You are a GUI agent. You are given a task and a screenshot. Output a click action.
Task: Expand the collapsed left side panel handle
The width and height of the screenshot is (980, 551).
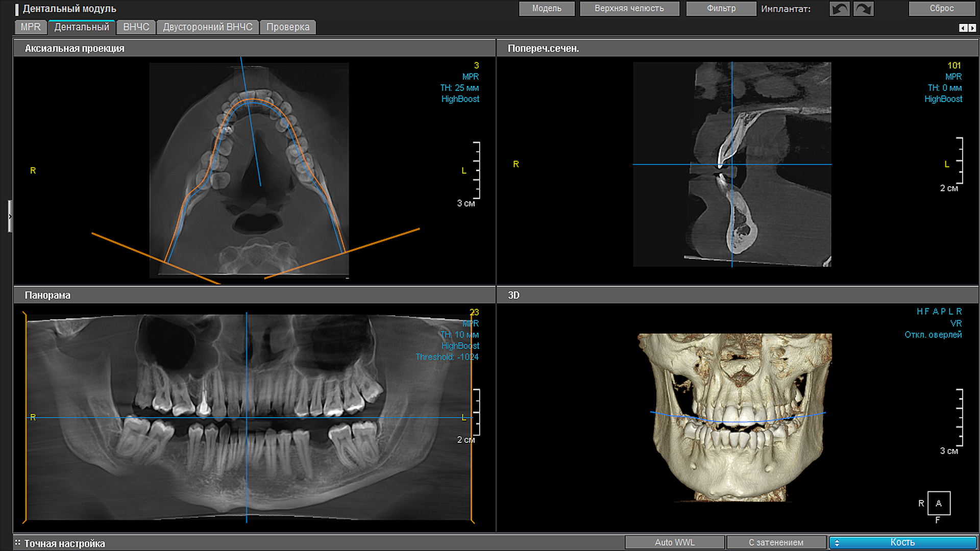[10, 216]
